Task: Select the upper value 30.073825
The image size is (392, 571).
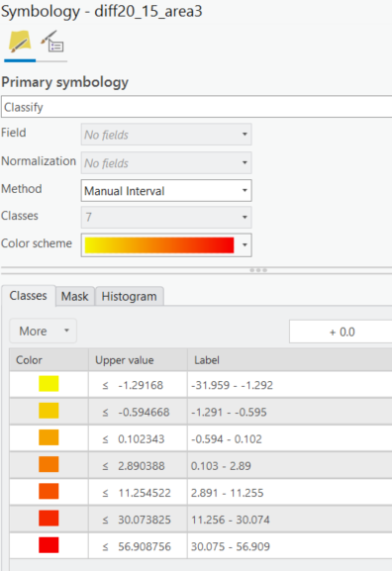Action: pos(145,520)
